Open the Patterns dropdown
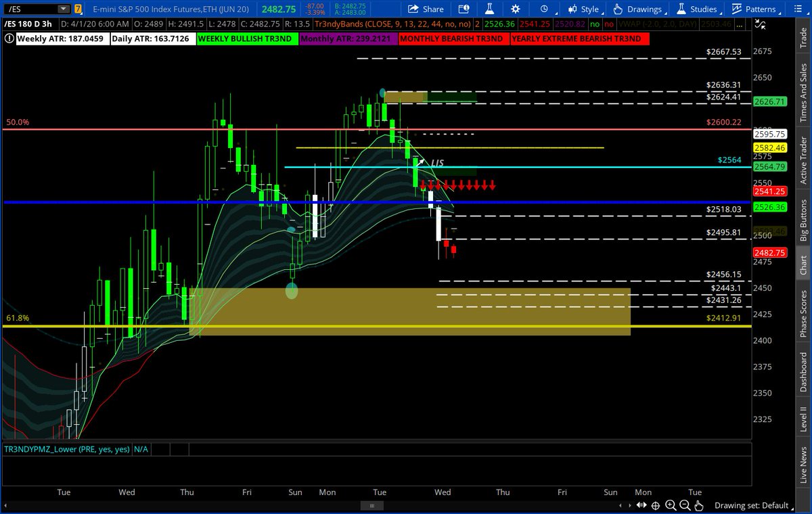The width and height of the screenshot is (812, 514). [757, 9]
